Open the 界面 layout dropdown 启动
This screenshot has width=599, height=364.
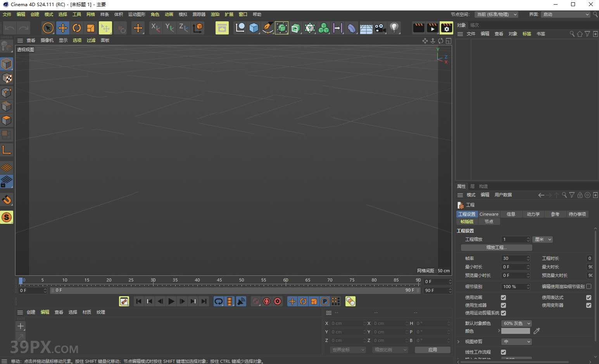pyautogui.click(x=566, y=14)
